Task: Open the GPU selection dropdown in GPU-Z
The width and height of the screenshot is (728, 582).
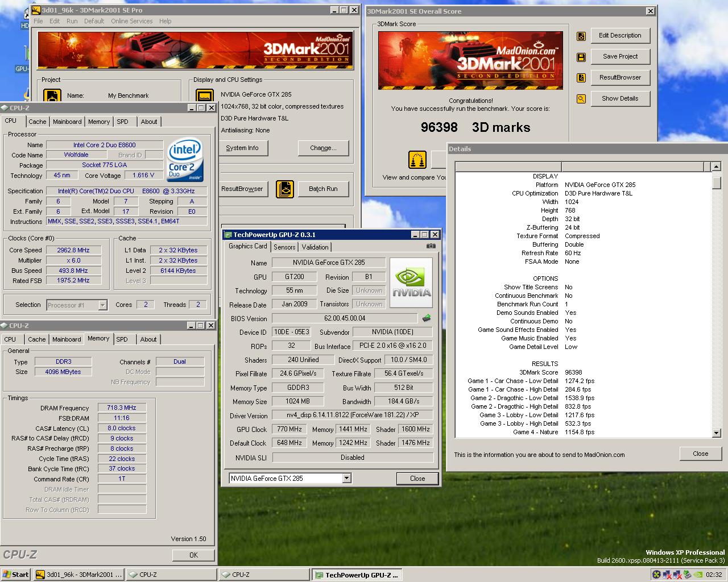Action: coord(346,479)
